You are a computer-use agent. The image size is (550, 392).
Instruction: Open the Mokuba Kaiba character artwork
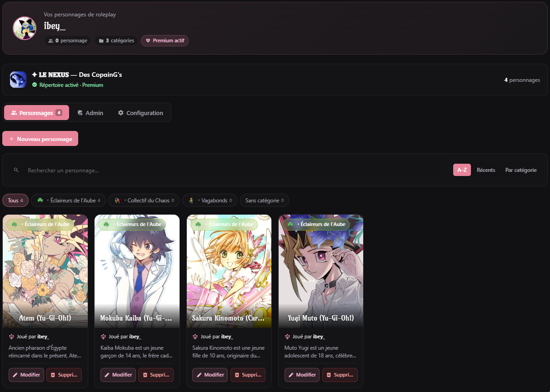point(137,271)
